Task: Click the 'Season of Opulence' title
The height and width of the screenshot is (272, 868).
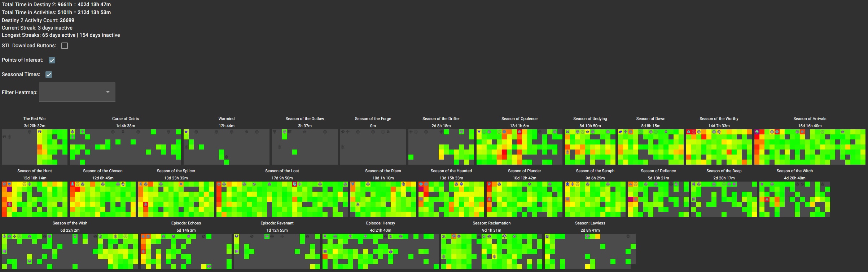Action: point(520,119)
